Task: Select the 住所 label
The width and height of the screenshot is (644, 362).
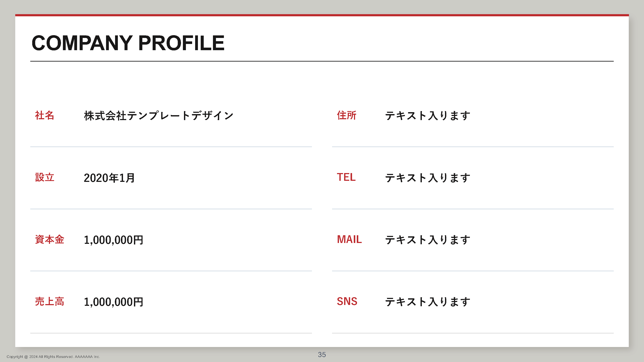Action: (346, 115)
